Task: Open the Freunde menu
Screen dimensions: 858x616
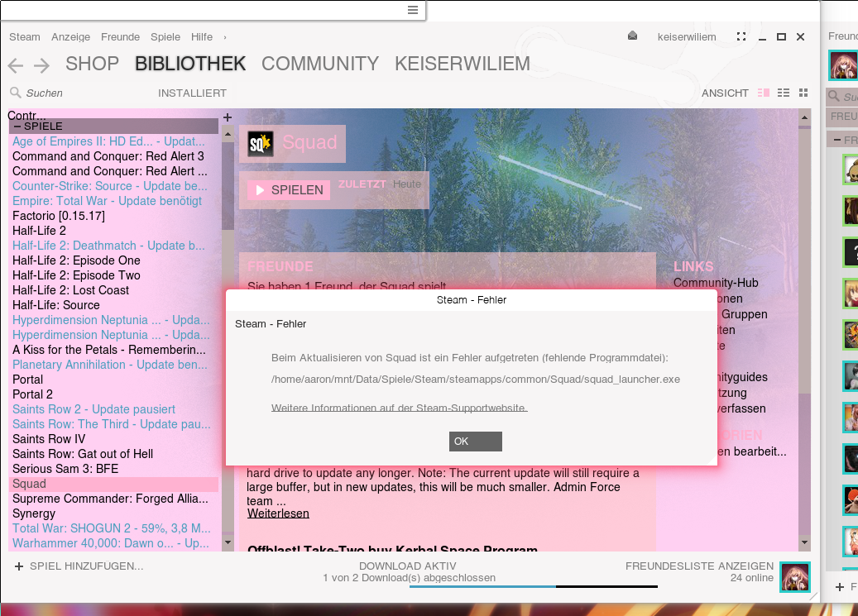Action: [120, 36]
